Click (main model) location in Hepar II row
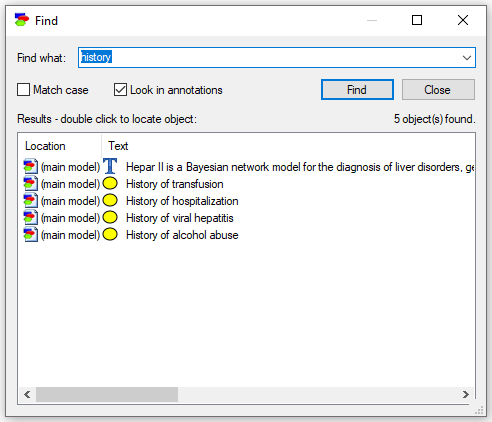Screen dimensions: 492x422 pos(70,167)
